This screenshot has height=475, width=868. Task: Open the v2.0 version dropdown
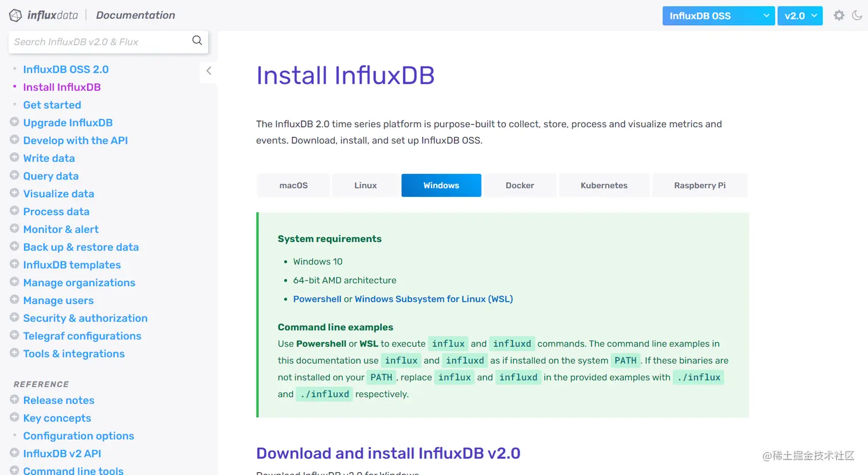point(800,16)
